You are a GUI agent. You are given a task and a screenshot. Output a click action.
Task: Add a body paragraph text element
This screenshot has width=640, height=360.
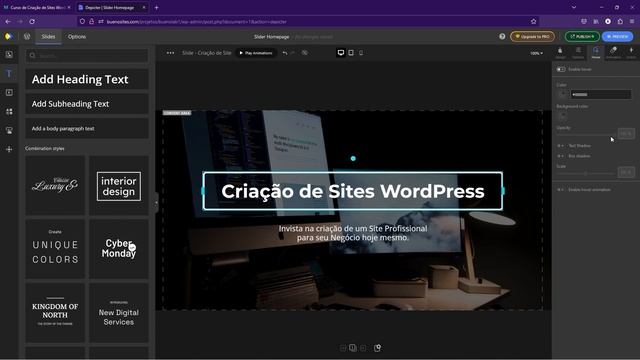[x=87, y=128]
